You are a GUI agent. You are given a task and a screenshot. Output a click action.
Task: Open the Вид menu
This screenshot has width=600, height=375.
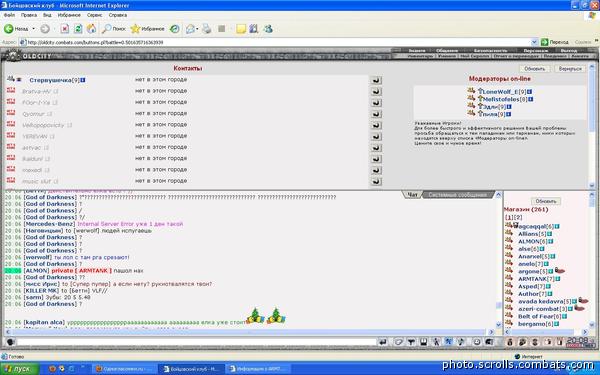pyautogui.click(x=47, y=15)
